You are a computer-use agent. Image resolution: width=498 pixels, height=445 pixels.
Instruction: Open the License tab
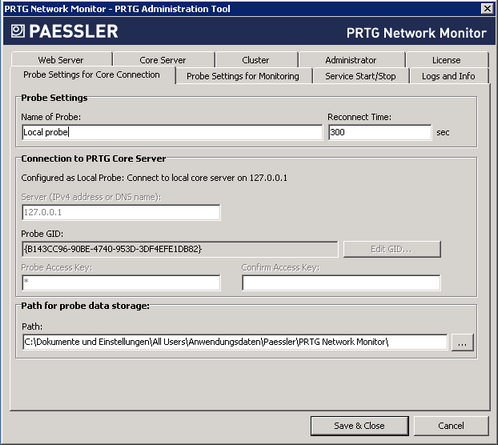pos(447,60)
